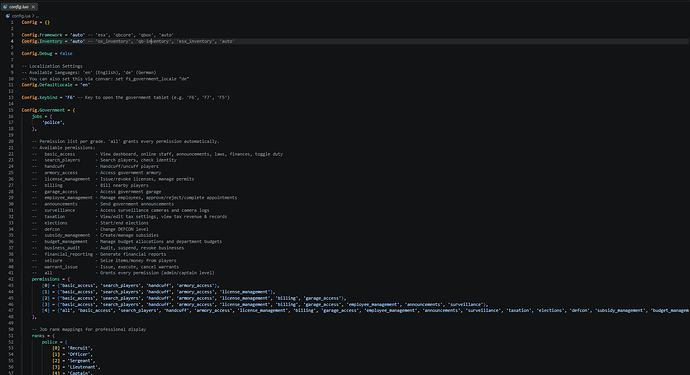Image resolution: width=690 pixels, height=375 pixels.
Task: Click the Lua icon in the breadcrumb bar
Action: [8, 16]
